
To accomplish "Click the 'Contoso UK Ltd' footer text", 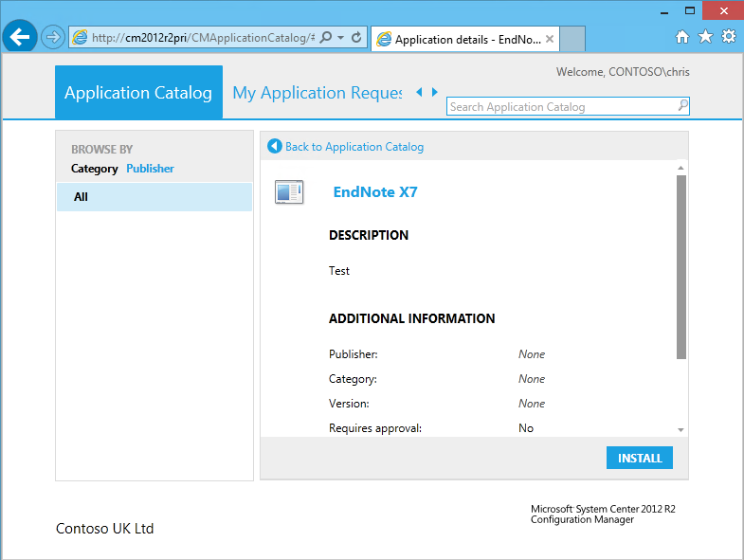I will [x=105, y=528].
